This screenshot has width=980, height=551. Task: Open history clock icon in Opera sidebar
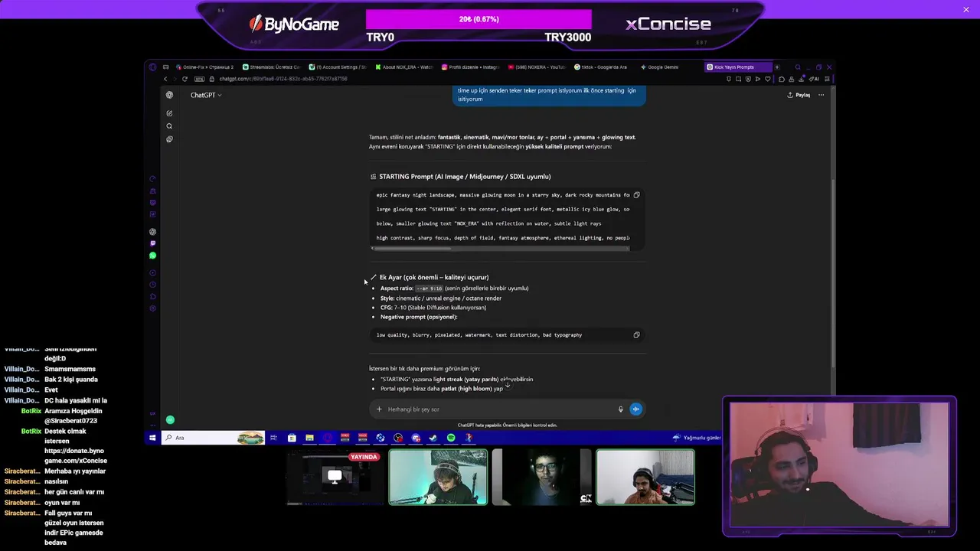pos(152,285)
